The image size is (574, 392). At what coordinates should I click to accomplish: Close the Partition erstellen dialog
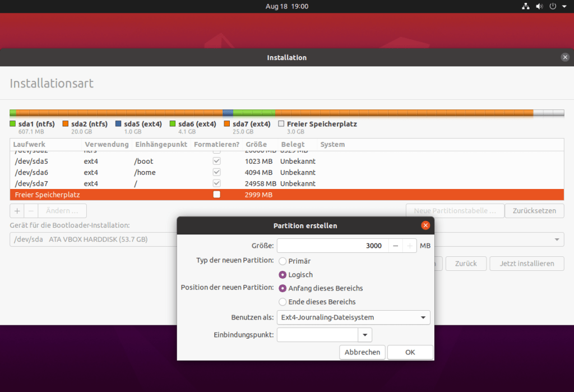pos(425,225)
